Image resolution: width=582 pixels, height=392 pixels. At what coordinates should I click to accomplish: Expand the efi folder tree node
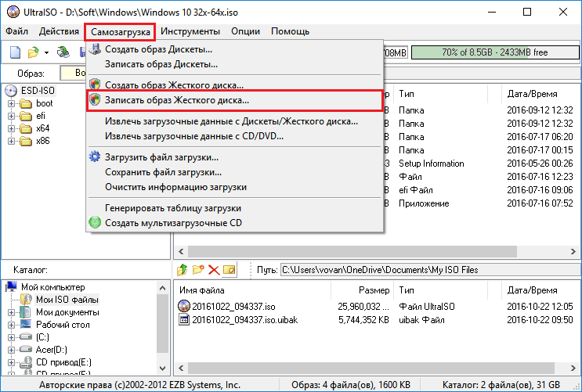[x=11, y=116]
